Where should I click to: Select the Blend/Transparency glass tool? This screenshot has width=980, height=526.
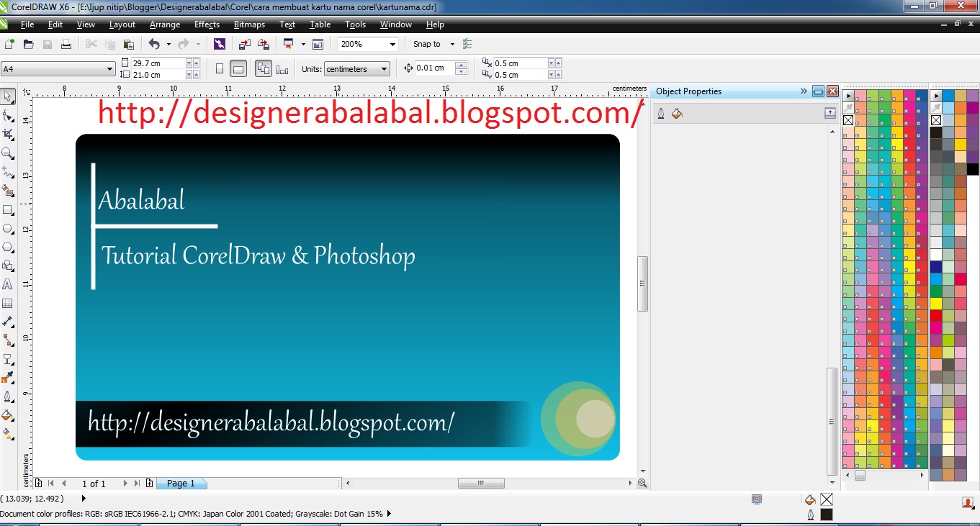(x=8, y=359)
